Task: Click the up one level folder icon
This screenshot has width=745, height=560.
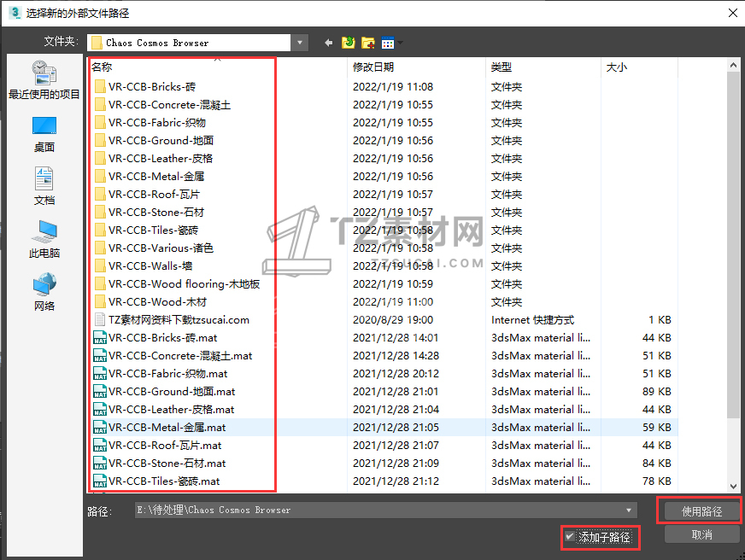Action: tap(349, 43)
